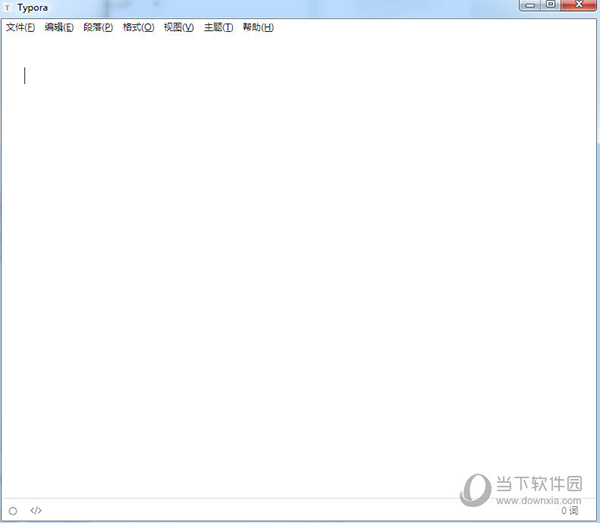This screenshot has width=600, height=523.
Task: Open the 主题(T) menu
Action: point(218,27)
